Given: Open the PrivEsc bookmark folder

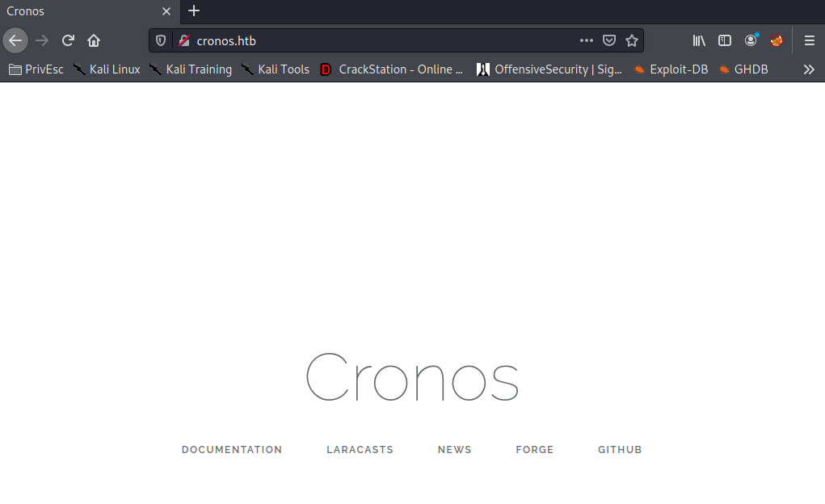Looking at the screenshot, I should [x=36, y=69].
